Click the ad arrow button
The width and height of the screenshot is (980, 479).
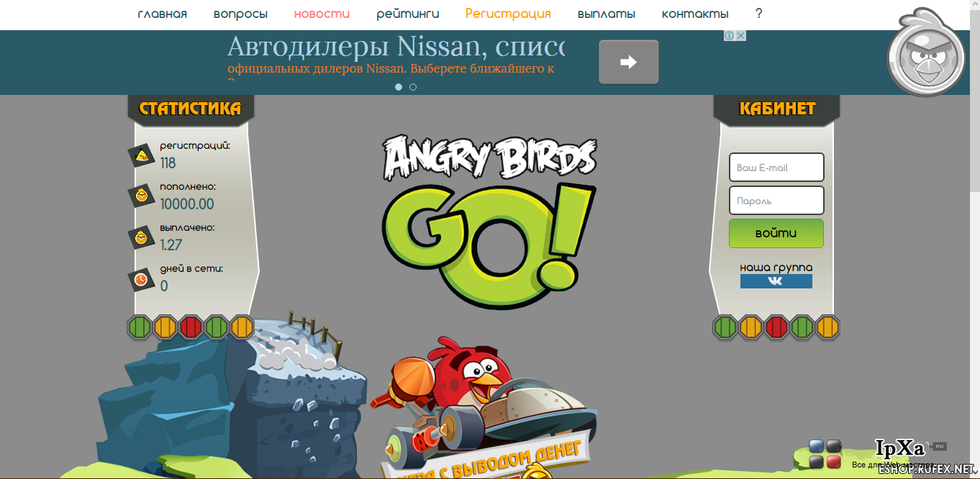629,62
